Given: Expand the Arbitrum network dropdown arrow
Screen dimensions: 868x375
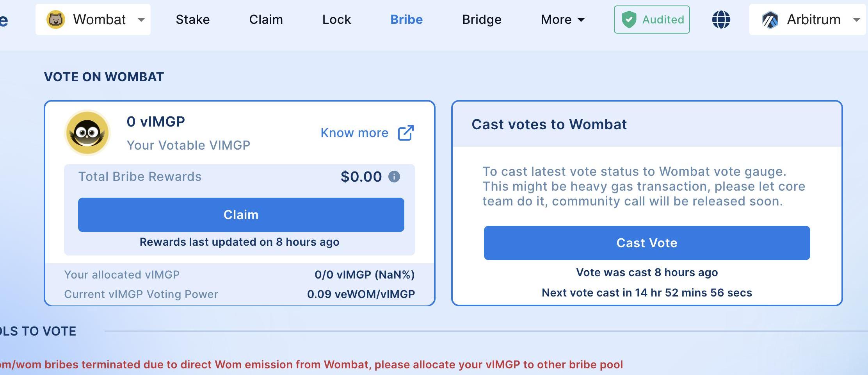Looking at the screenshot, I should pos(857,20).
